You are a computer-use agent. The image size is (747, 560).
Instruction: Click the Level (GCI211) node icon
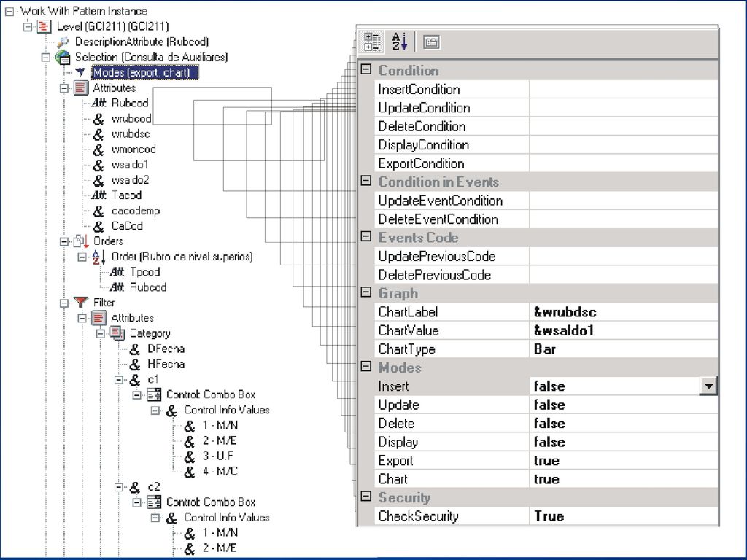[44, 26]
